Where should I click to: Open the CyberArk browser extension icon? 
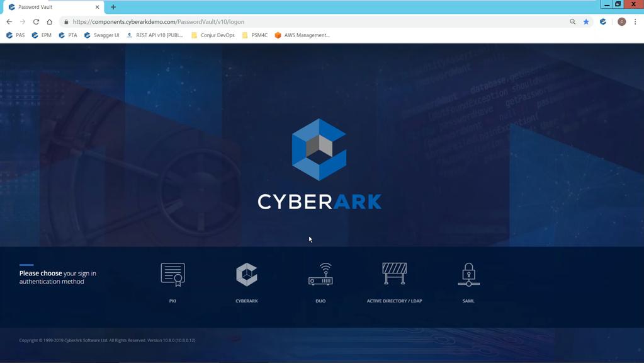coord(603,22)
